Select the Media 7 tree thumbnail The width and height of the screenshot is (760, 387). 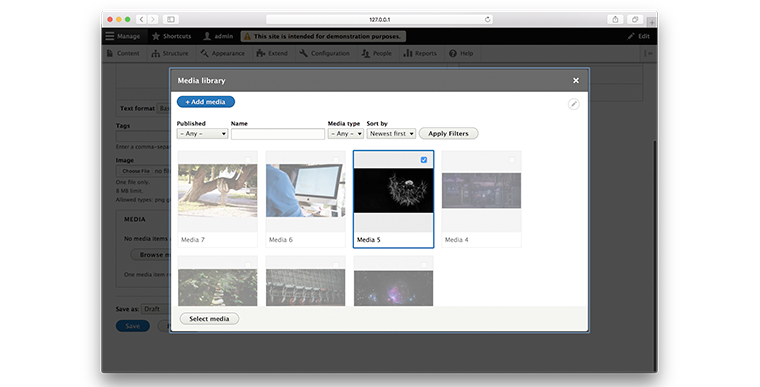pos(218,190)
